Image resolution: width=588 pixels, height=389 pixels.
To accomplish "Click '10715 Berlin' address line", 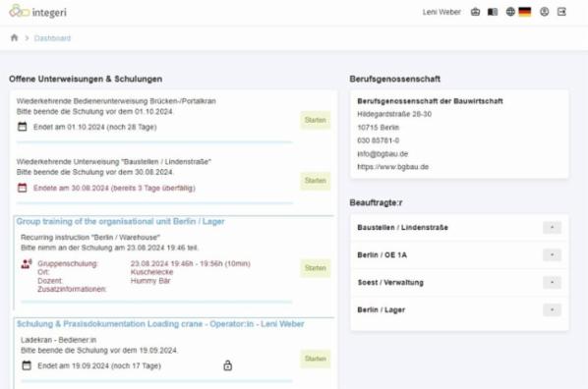I will click(x=378, y=128).
